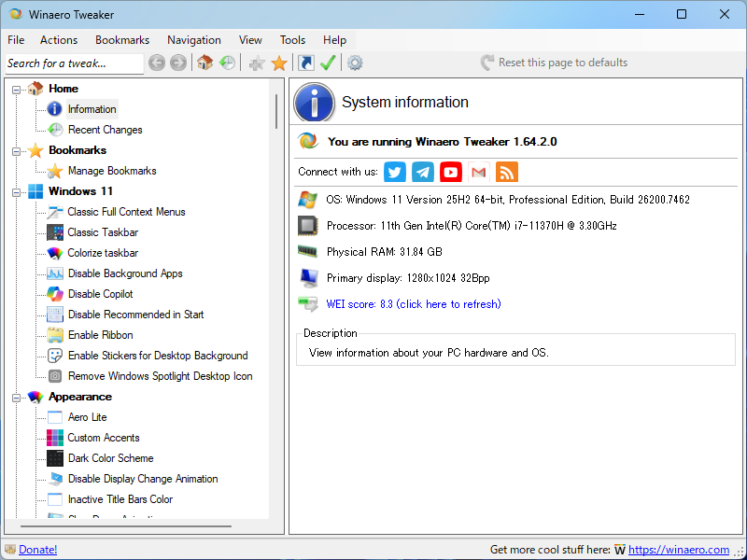This screenshot has width=747, height=560.
Task: Click the green checkmark toolbar icon
Action: (x=328, y=63)
